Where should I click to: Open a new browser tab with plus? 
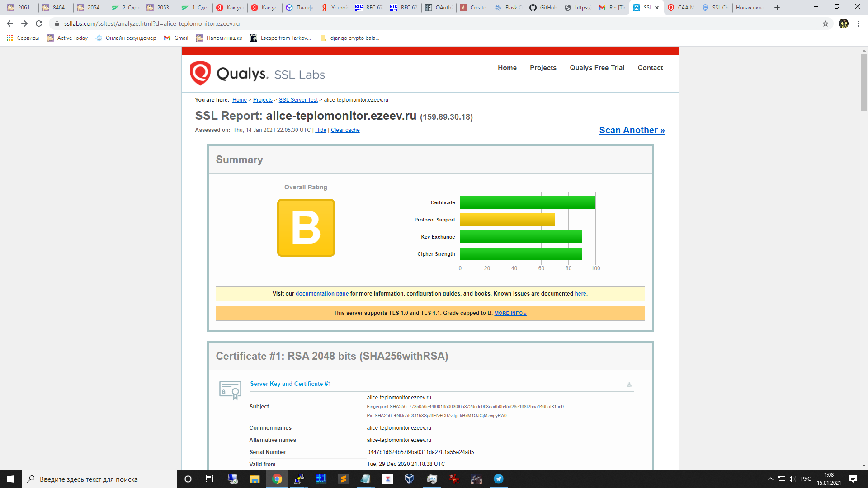click(777, 8)
